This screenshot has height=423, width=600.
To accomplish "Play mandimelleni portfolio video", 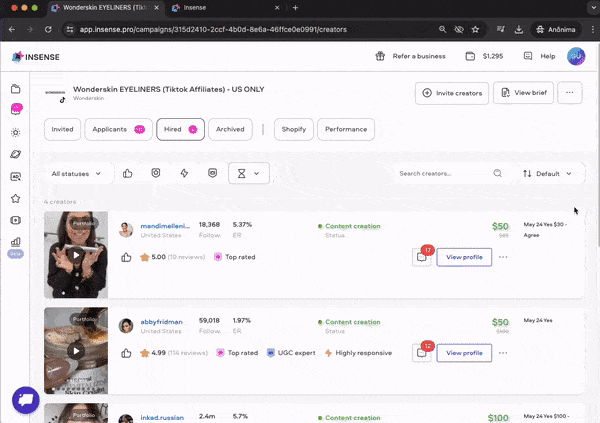I will pos(76,255).
